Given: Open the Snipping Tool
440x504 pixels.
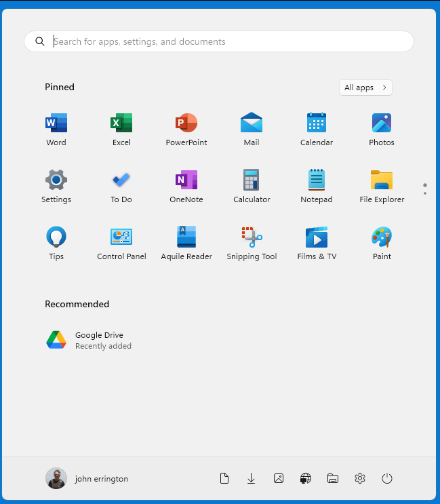Looking at the screenshot, I should click(252, 243).
